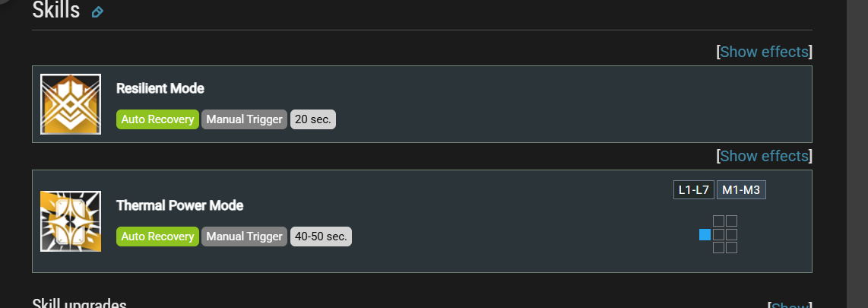
Task: Click the Resilient Mode skill icon
Action: click(x=71, y=104)
